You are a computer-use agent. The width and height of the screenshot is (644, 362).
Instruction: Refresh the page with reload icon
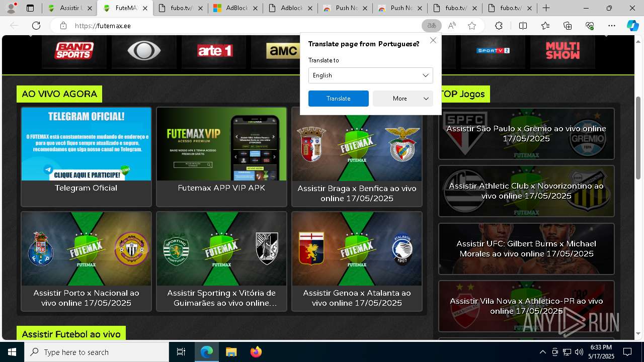[x=36, y=26]
